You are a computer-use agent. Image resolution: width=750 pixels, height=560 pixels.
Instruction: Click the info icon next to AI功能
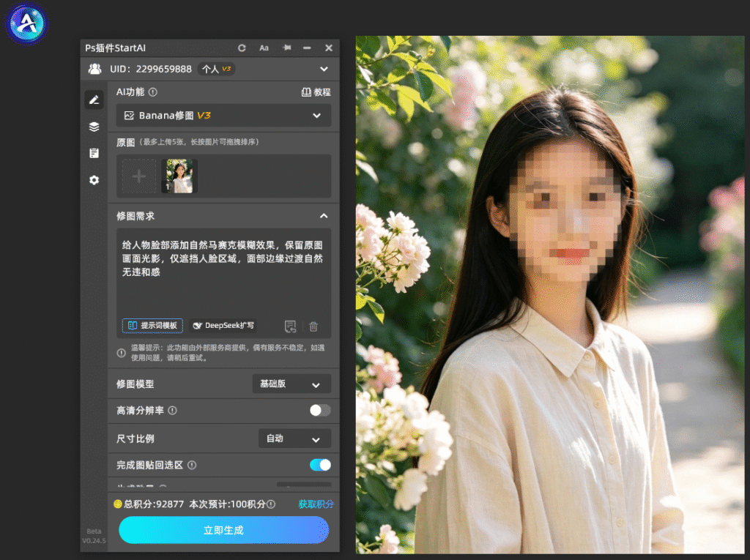point(153,92)
